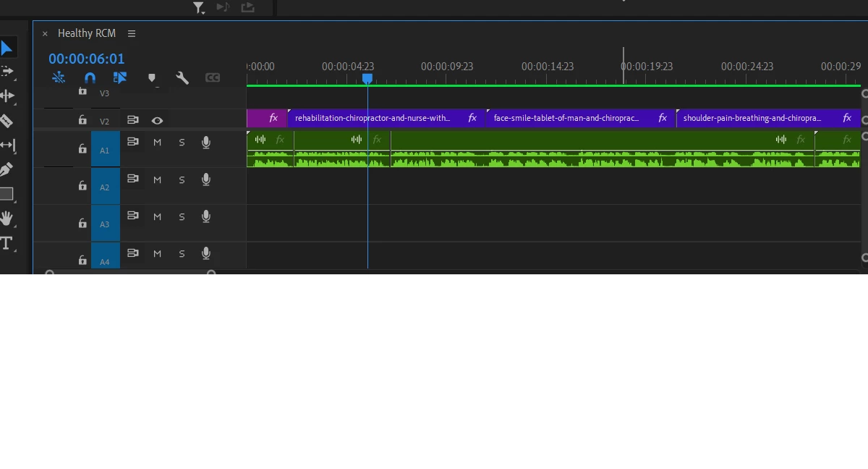
Task: Select the Selection arrow tool
Action: [x=7, y=48]
